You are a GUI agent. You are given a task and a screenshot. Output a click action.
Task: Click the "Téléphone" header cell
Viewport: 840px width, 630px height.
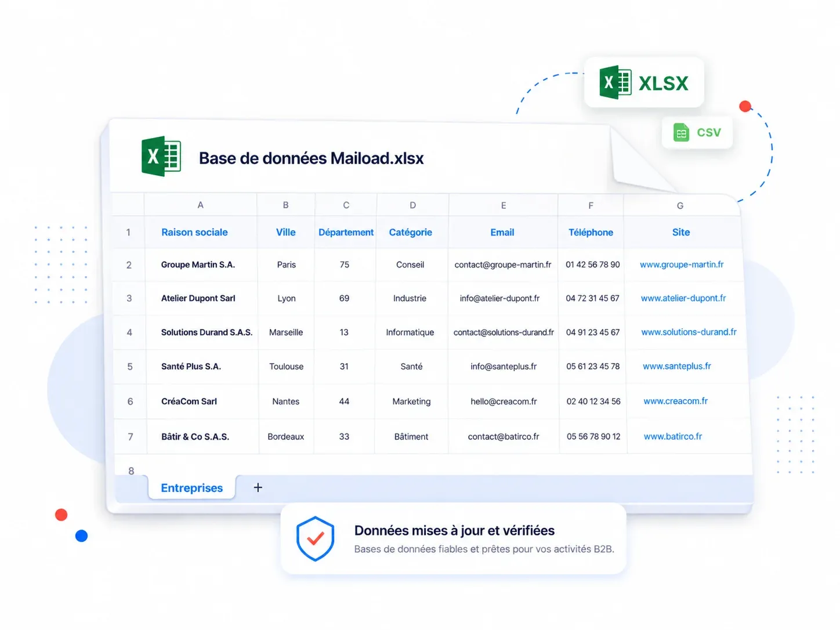pos(591,232)
